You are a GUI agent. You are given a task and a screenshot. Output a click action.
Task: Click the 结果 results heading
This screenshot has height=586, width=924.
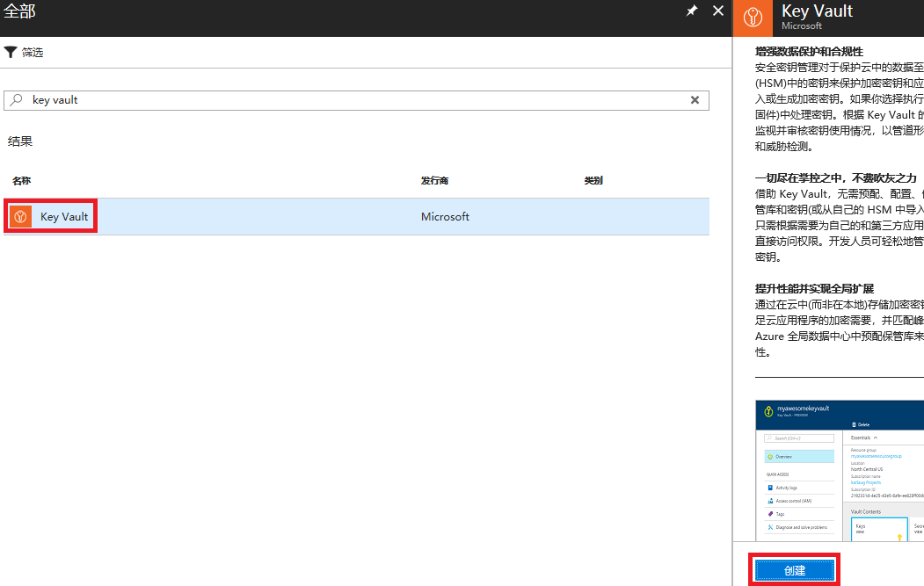point(20,141)
